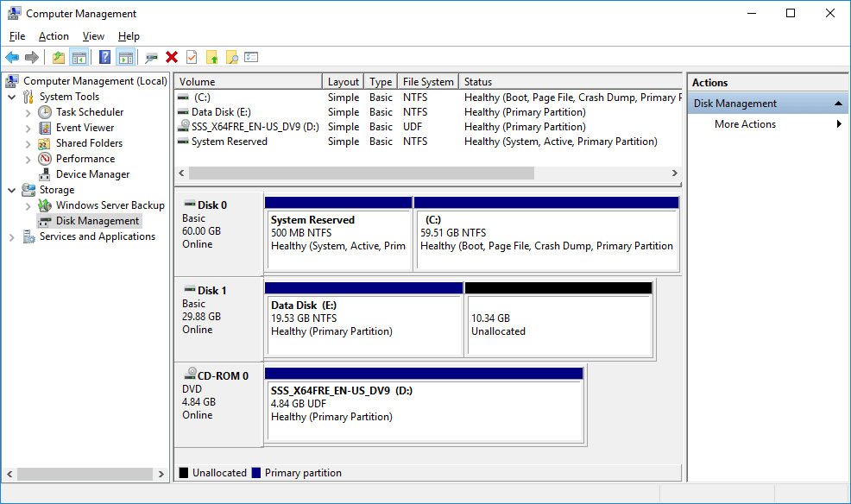Open the View menu
This screenshot has height=504, width=851.
coord(93,36)
